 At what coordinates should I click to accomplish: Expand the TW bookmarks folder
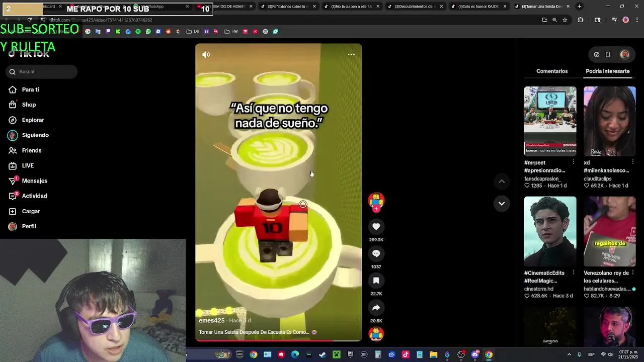[x=231, y=31]
